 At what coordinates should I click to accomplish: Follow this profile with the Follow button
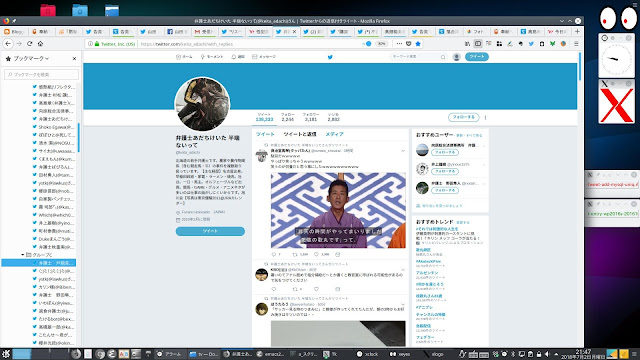[464, 117]
